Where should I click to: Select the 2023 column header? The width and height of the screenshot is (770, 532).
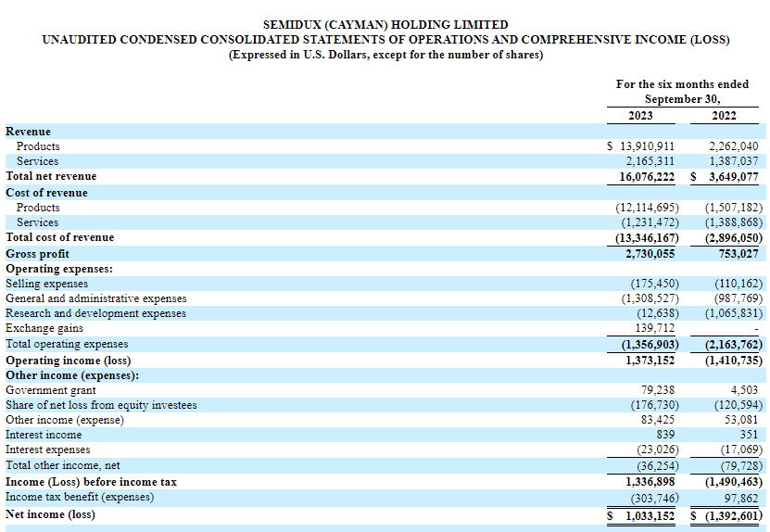(x=640, y=116)
